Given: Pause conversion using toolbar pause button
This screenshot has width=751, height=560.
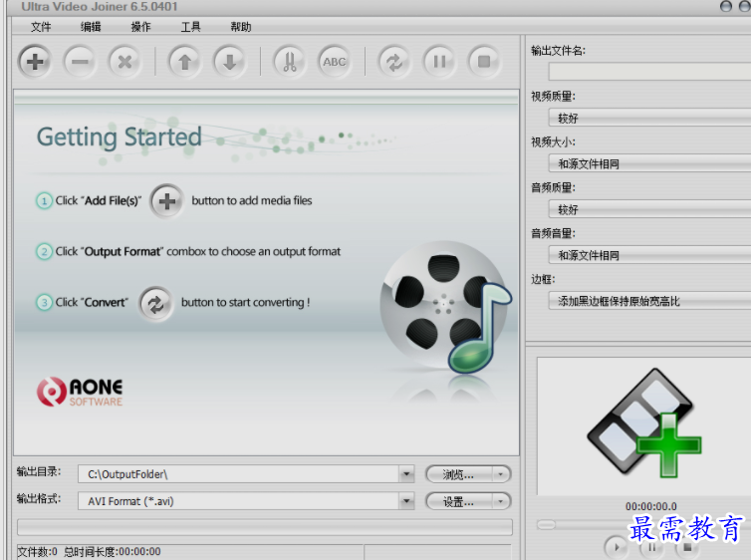Looking at the screenshot, I should click(x=439, y=62).
